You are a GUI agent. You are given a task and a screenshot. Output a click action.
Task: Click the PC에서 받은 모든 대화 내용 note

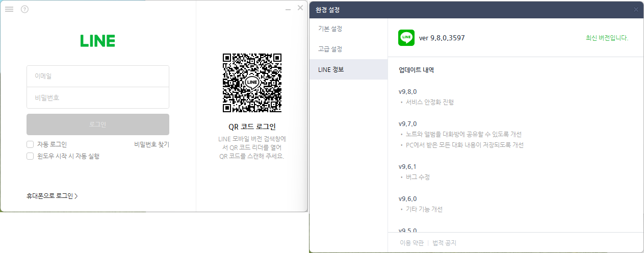[465, 145]
